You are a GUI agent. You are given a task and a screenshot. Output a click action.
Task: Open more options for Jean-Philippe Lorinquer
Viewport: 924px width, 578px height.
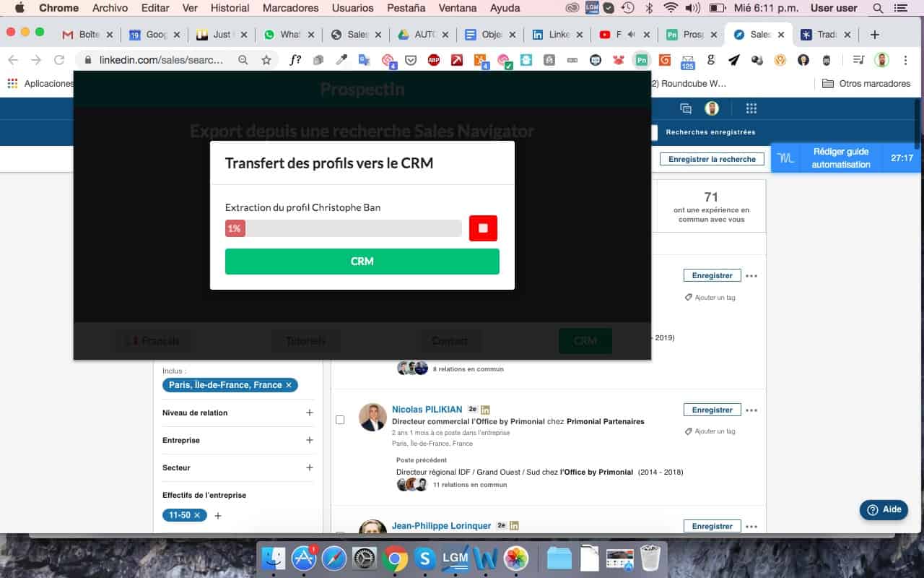click(751, 527)
